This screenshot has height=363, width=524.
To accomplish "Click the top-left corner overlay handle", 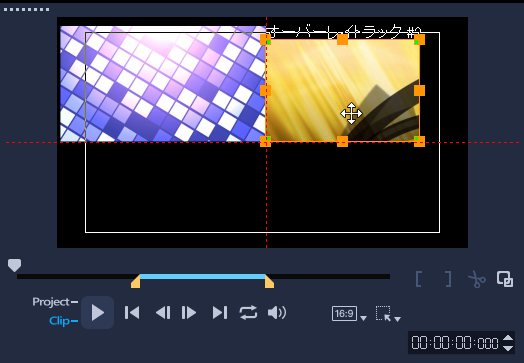I will pos(265,40).
